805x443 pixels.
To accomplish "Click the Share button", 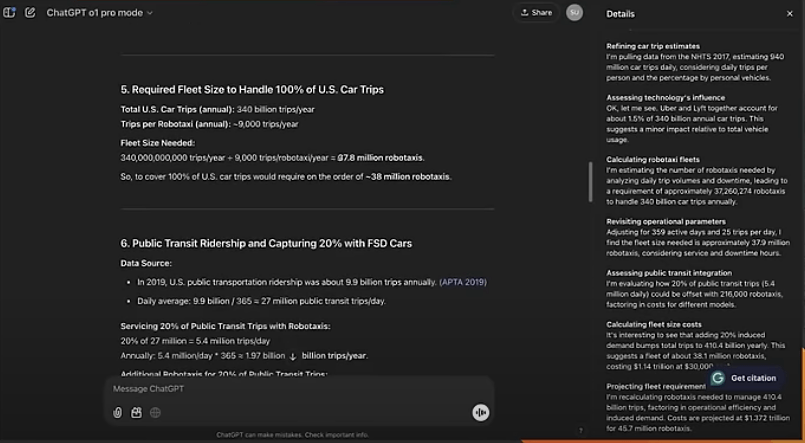I will pos(535,13).
